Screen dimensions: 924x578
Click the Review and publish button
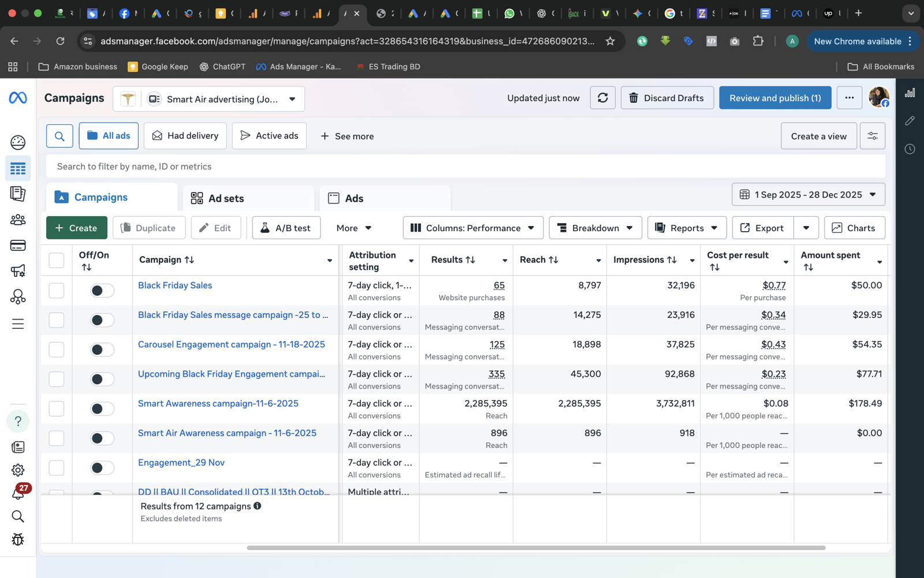774,98
